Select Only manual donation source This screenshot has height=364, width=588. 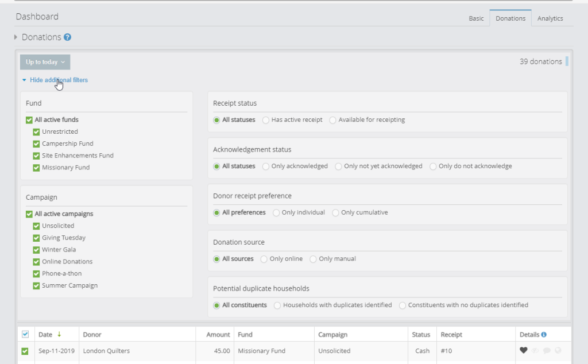pyautogui.click(x=313, y=259)
